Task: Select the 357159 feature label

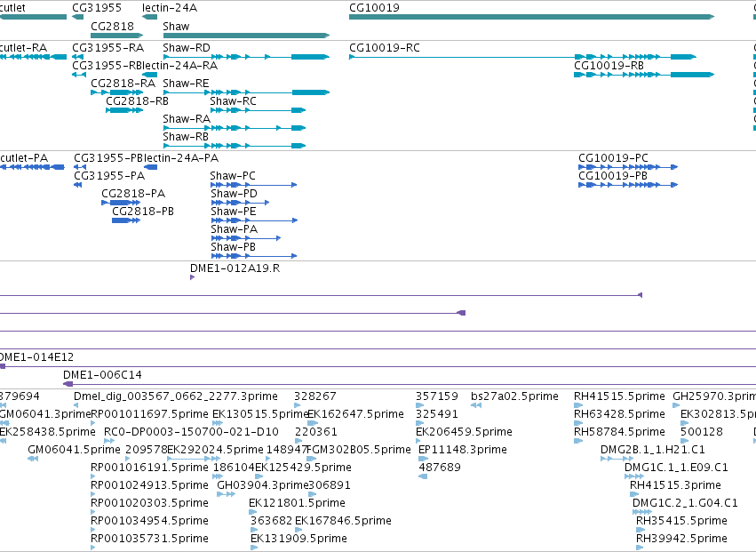Action: (437, 396)
